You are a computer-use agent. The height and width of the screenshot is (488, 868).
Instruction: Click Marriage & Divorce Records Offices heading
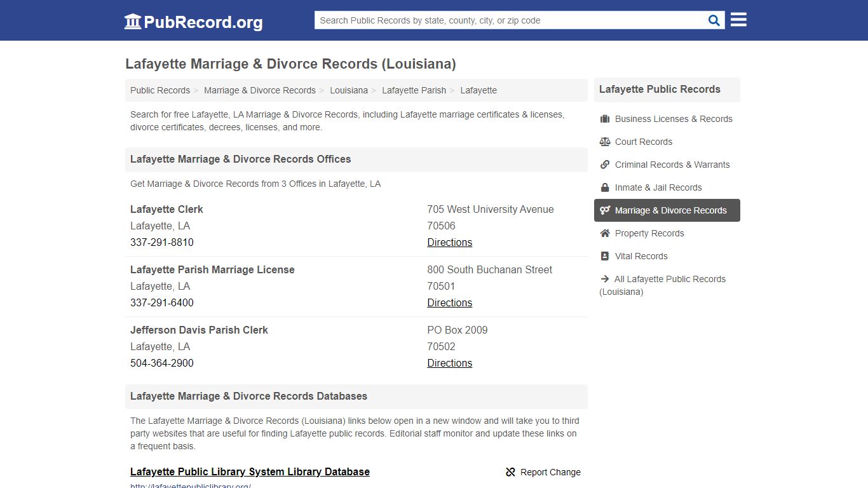click(241, 159)
